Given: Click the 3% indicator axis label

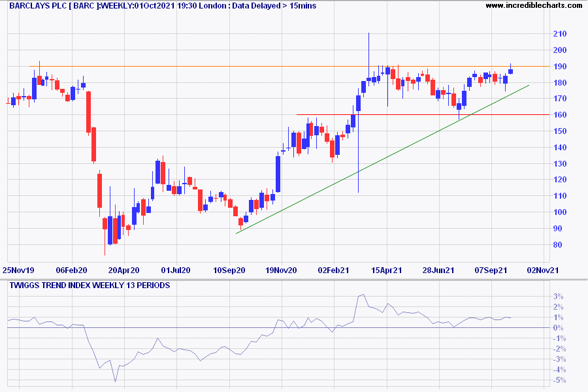Looking at the screenshot, I should [x=559, y=297].
